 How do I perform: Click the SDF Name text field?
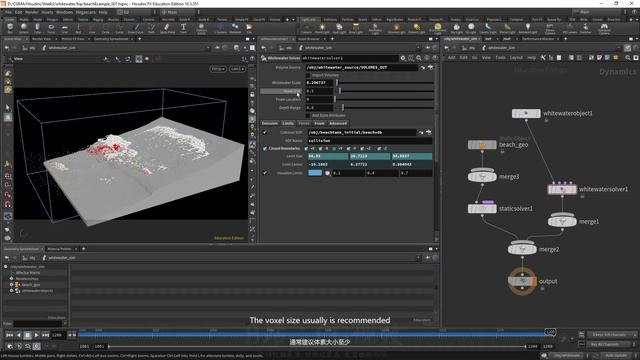click(369, 141)
